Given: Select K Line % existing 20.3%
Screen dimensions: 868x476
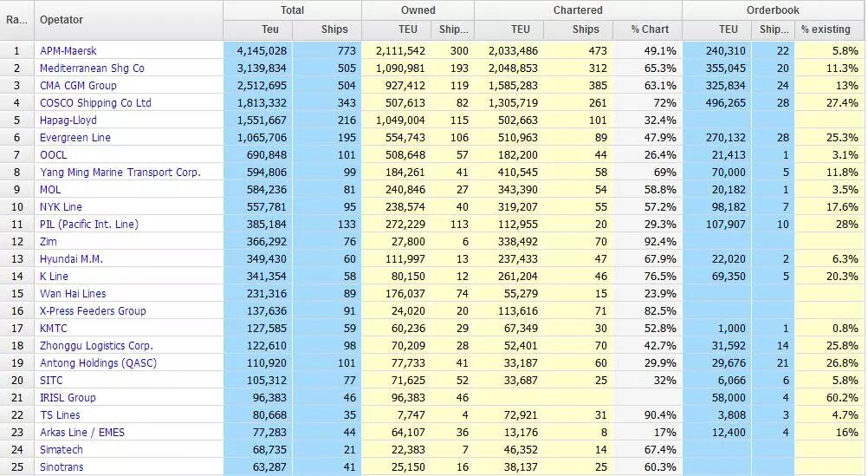Looking at the screenshot, I should click(842, 276).
